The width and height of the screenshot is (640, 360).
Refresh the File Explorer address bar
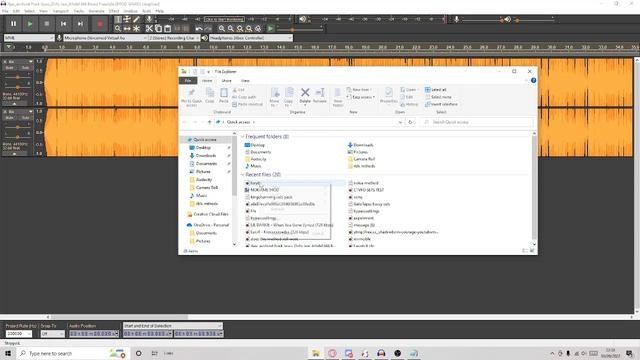(411, 122)
